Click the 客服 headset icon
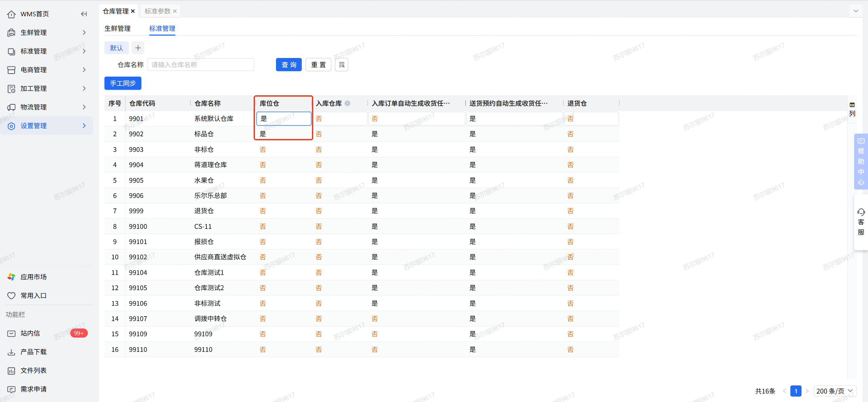Image resolution: width=868 pixels, height=402 pixels. pyautogui.click(x=861, y=213)
